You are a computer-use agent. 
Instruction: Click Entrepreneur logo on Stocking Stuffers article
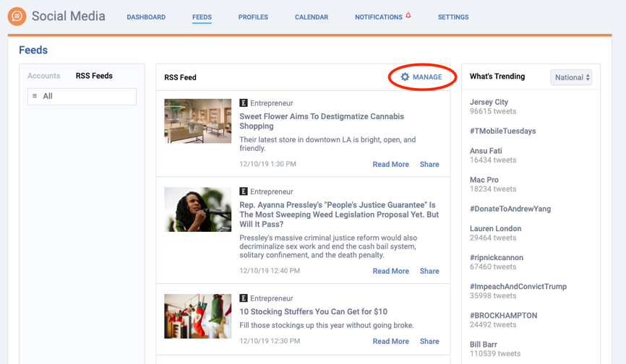(x=243, y=298)
